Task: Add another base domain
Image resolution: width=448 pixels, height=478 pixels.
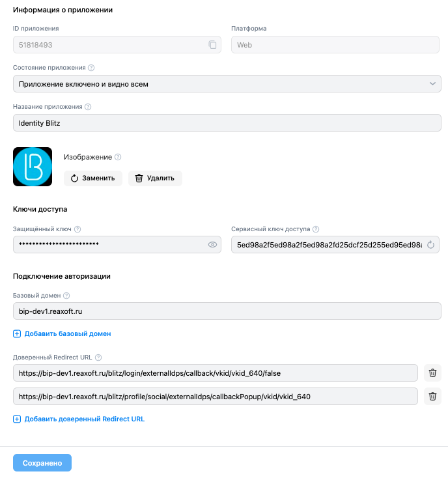Action: click(62, 333)
